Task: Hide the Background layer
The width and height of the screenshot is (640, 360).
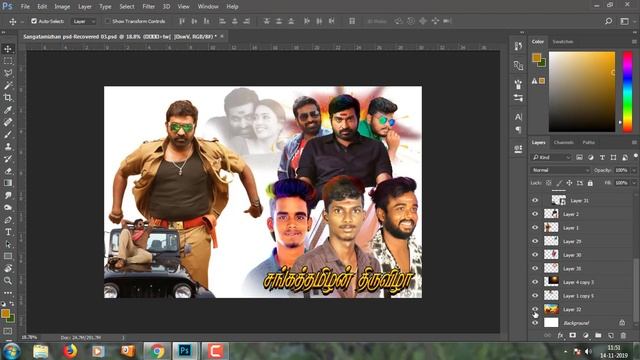Action: (x=535, y=323)
